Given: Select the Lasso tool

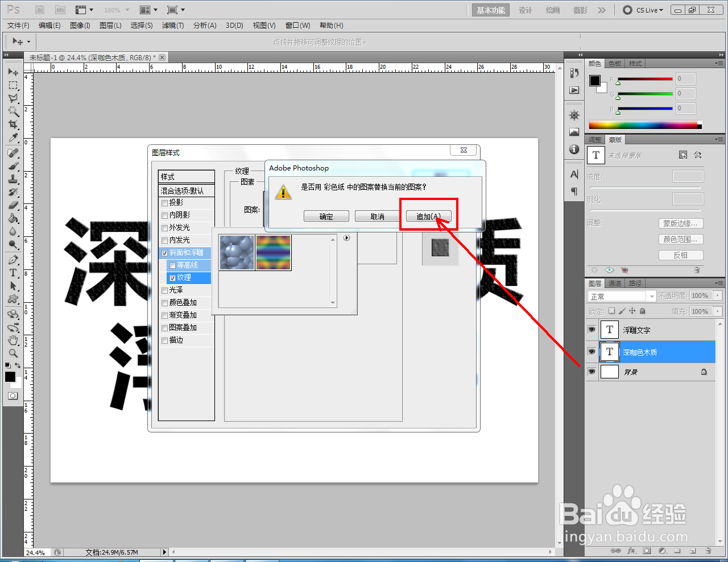Looking at the screenshot, I should coord(13,98).
